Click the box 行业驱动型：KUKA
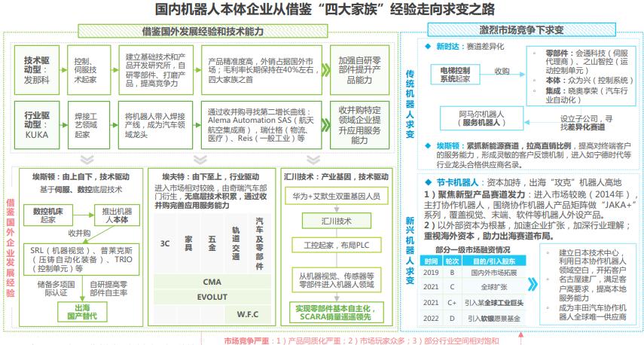The width and height of the screenshot is (644, 345). [37, 125]
